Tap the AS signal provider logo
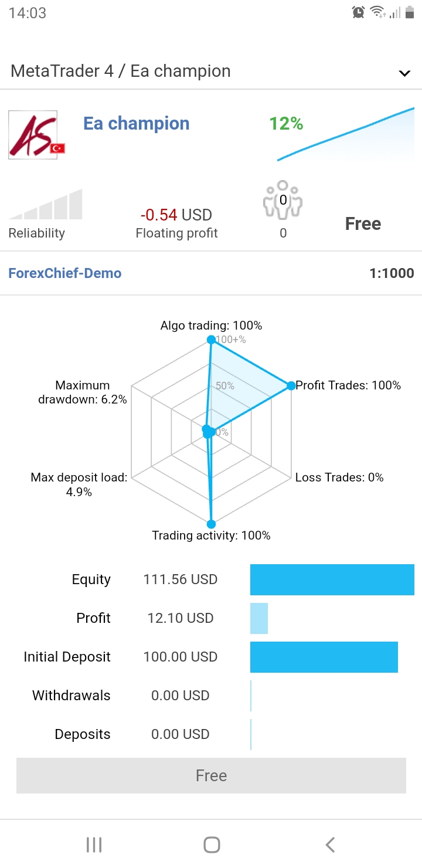Screen dimensions: 422x868 pos(33,135)
